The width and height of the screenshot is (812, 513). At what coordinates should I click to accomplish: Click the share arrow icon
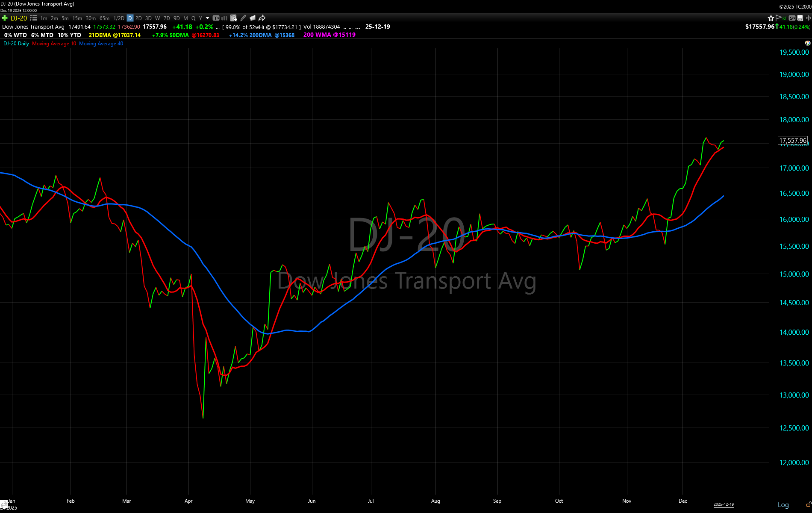[x=262, y=18]
